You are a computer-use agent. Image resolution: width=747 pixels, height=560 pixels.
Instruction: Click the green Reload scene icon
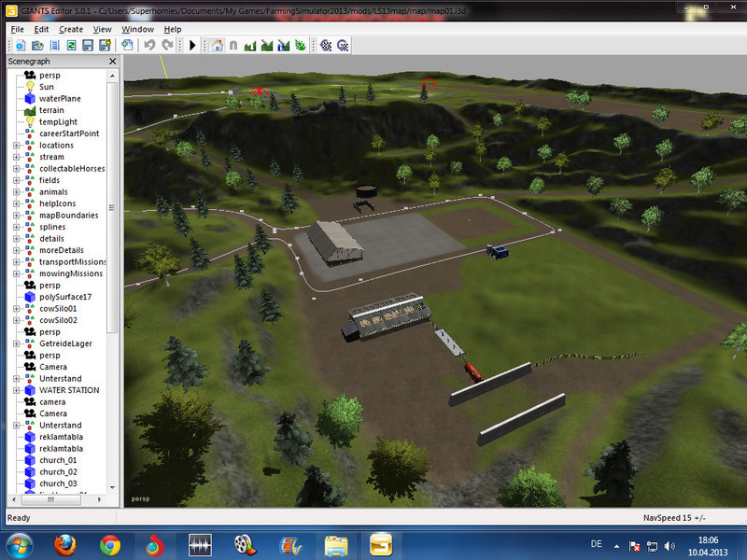(x=72, y=46)
